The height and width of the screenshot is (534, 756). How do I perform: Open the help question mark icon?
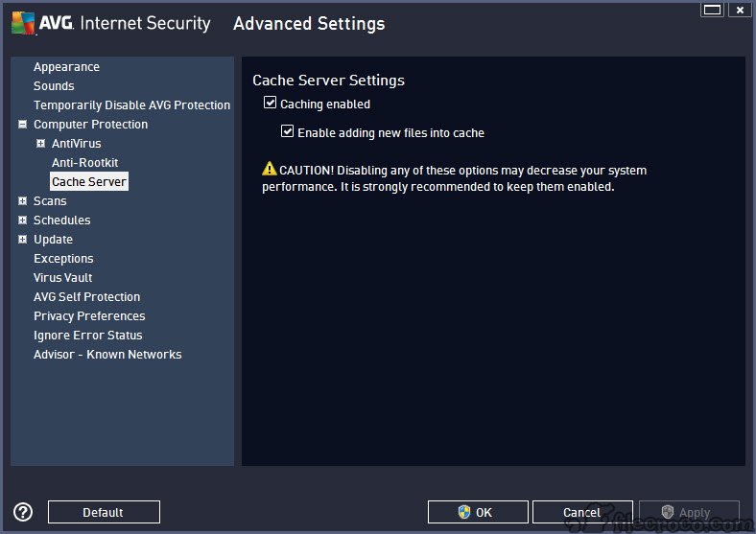pyautogui.click(x=23, y=512)
